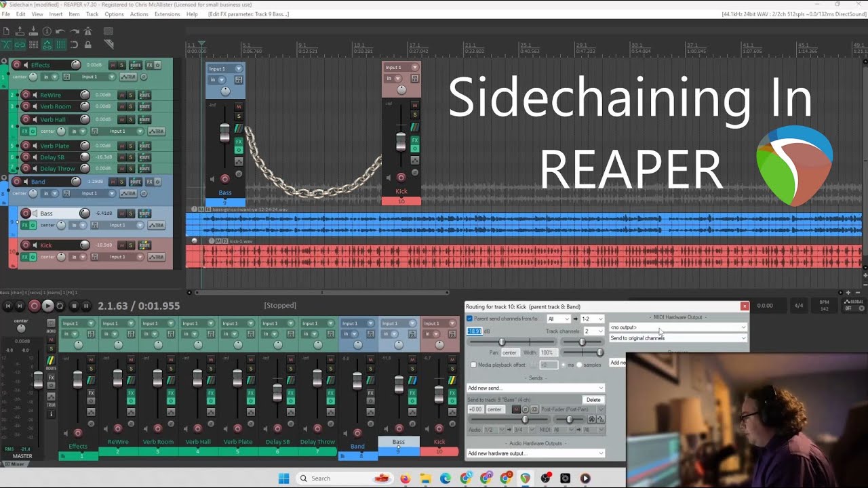This screenshot has width=868, height=488.
Task: Click the Redo arrow in the toolbar
Action: tap(75, 31)
